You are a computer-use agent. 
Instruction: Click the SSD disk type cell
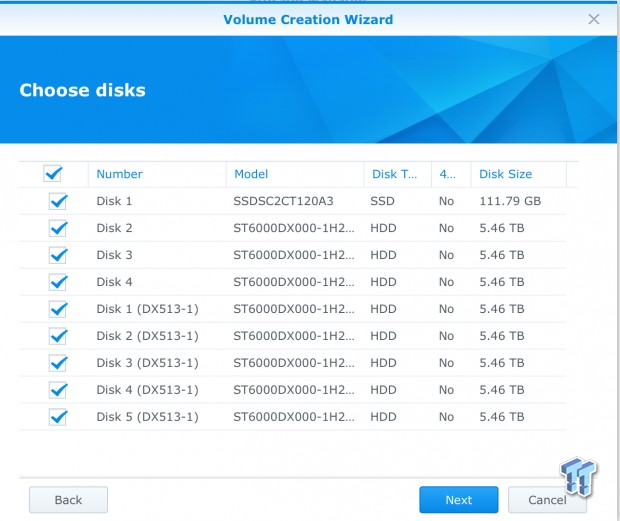pos(382,201)
